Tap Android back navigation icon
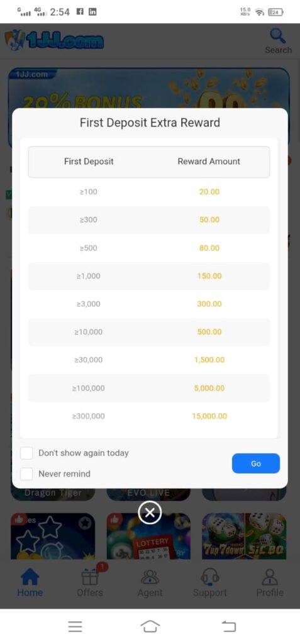The image size is (300, 644). pyautogui.click(x=229, y=626)
